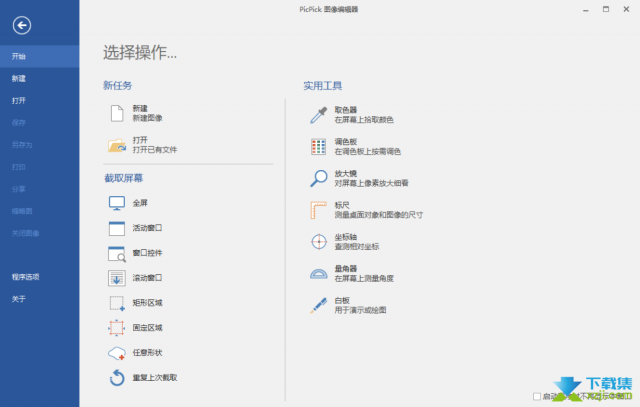Click the 固定区域 red dotted icon

coord(117,328)
